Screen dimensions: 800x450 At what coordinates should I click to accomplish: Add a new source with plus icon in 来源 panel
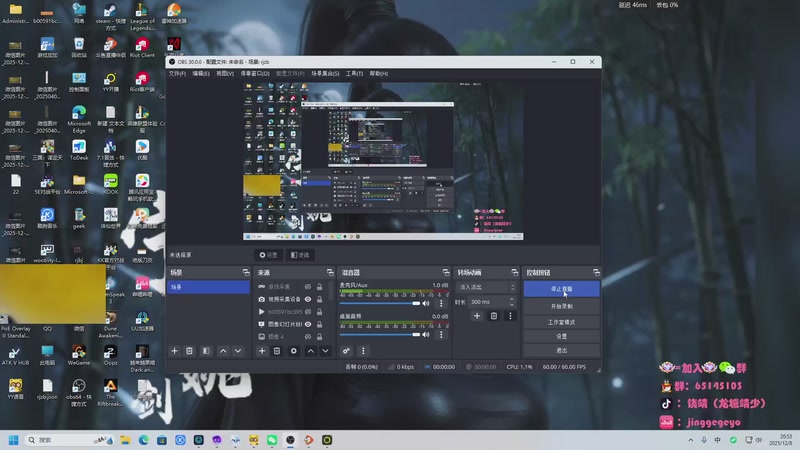click(262, 351)
